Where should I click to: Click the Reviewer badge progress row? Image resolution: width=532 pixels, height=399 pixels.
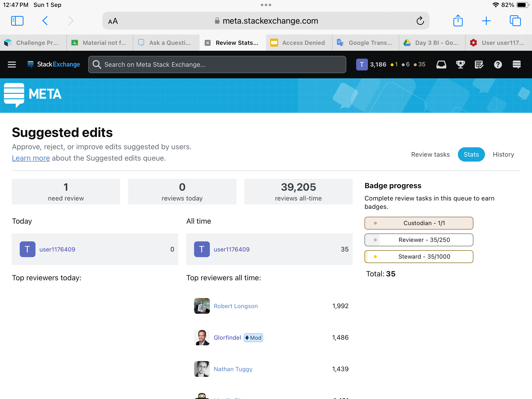(418, 239)
